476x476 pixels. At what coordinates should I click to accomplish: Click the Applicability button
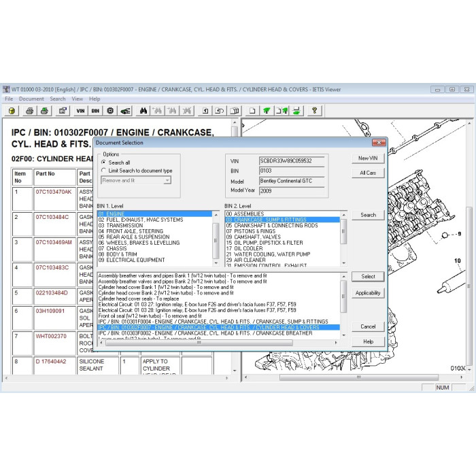click(x=368, y=293)
